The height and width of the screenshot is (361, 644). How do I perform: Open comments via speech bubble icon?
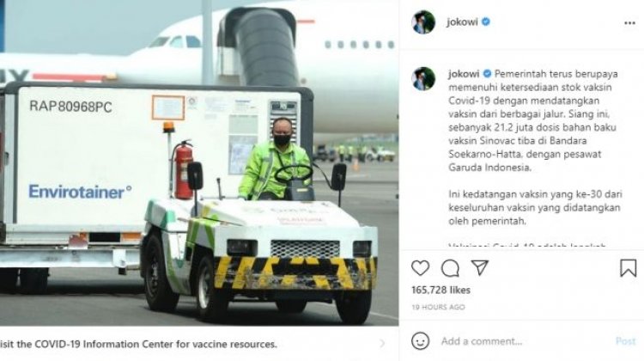[450, 268]
